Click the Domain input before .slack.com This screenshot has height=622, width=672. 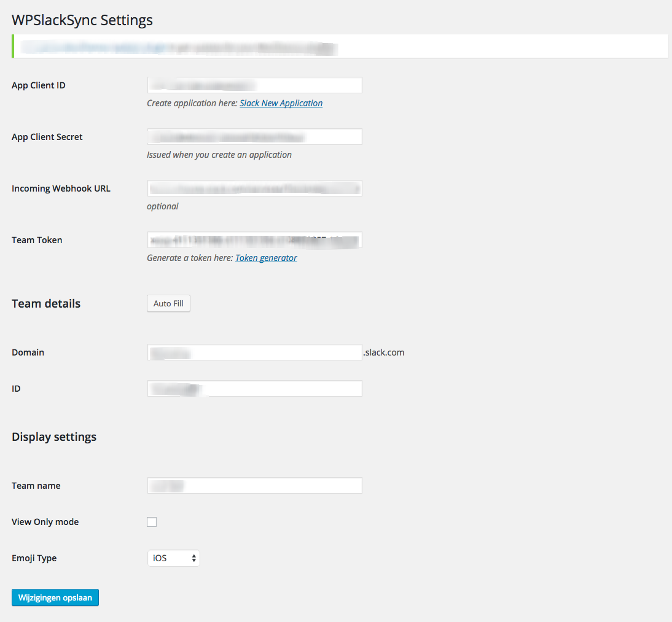(254, 352)
